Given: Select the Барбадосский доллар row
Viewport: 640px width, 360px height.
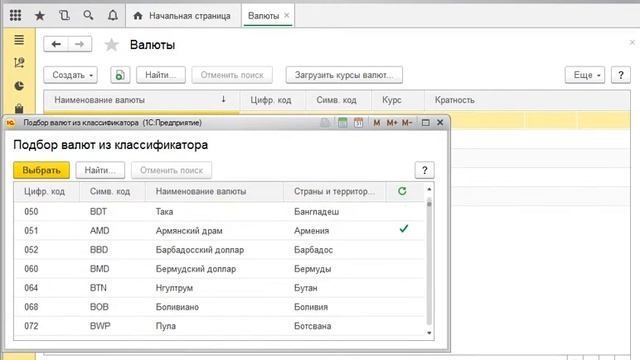Looking at the screenshot, I should (219, 250).
